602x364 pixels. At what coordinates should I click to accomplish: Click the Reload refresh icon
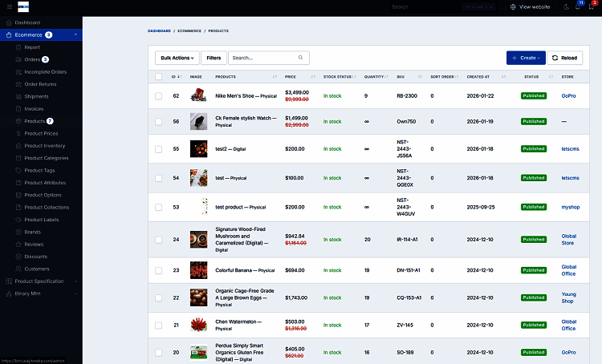[x=555, y=58]
